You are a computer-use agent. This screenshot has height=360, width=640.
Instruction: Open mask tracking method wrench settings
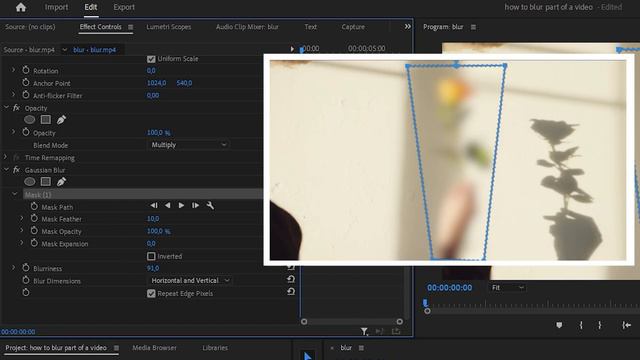coord(210,205)
